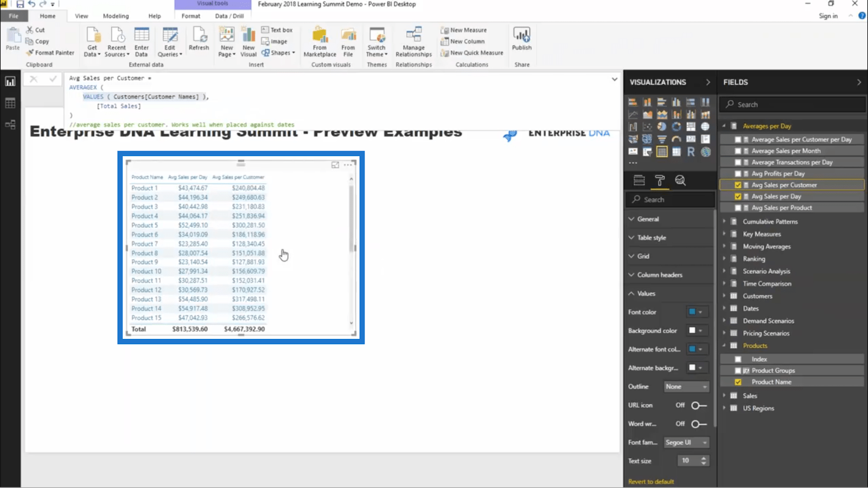This screenshot has height=488, width=868.
Task: Click the Publish icon in ribbon
Action: pyautogui.click(x=522, y=38)
